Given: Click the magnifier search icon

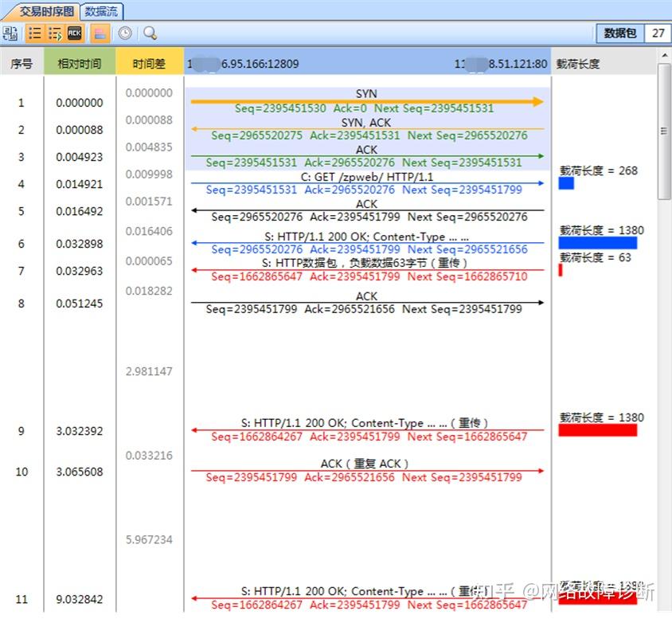Looking at the screenshot, I should click(x=148, y=33).
